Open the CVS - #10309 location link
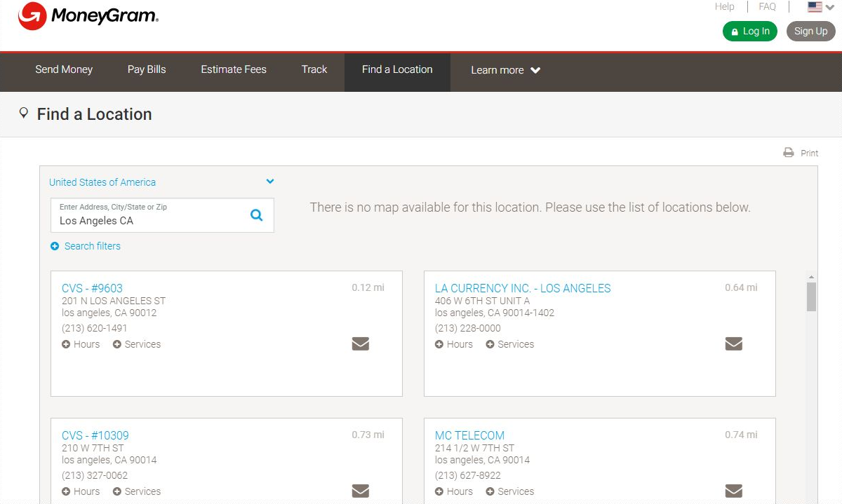 point(95,435)
